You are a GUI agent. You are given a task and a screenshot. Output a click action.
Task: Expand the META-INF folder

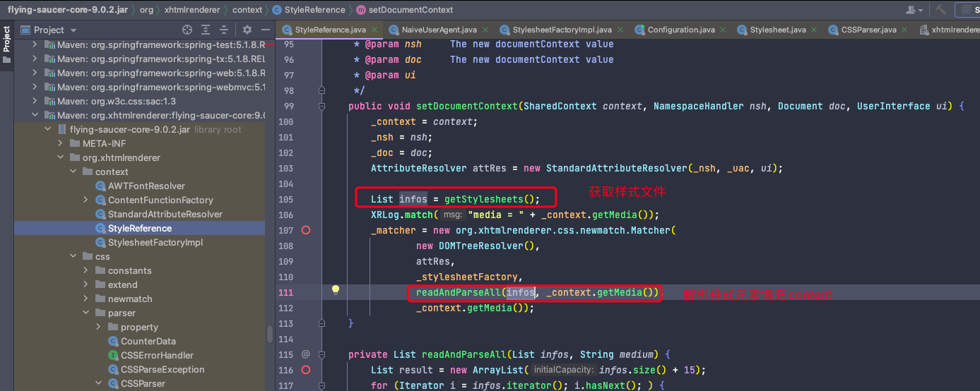(61, 143)
